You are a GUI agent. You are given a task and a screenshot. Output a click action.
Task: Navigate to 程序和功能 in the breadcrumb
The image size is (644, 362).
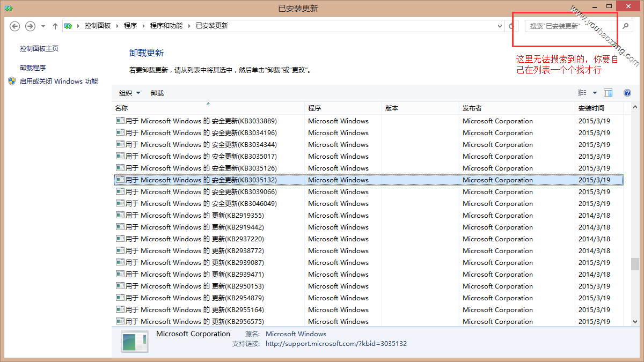pyautogui.click(x=166, y=26)
